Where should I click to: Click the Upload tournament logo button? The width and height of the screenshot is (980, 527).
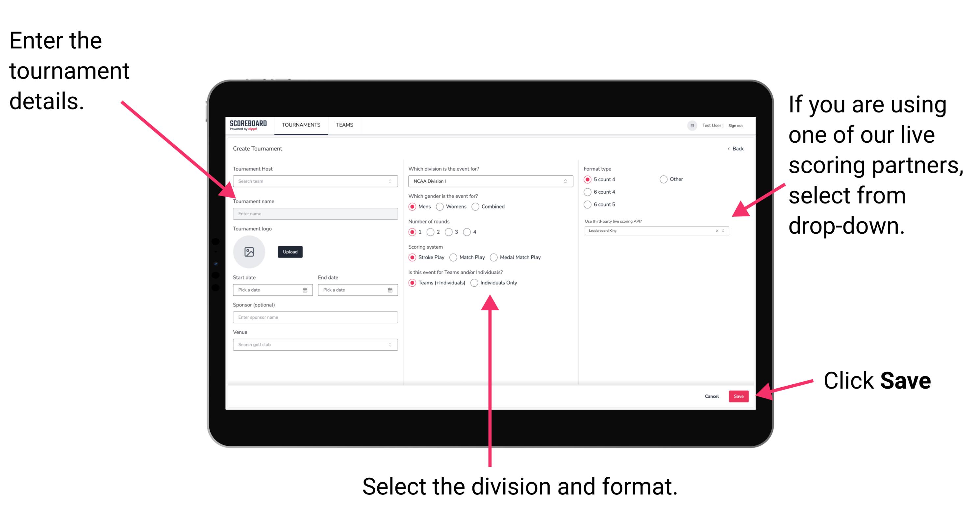click(x=290, y=252)
